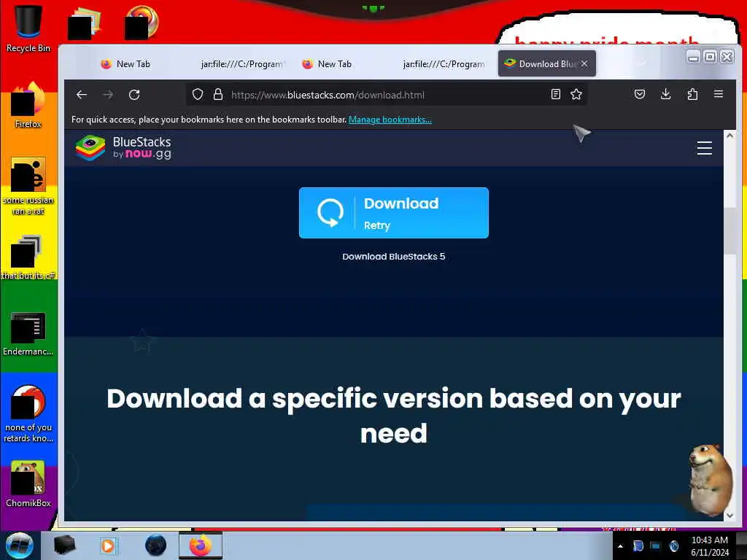Click the page scrollbar up arrow
Image resolution: width=747 pixels, height=560 pixels.
[x=729, y=136]
